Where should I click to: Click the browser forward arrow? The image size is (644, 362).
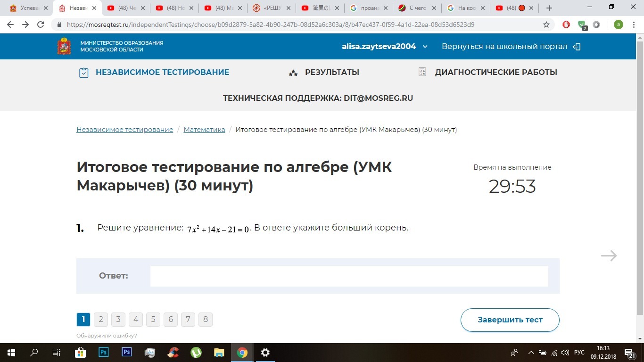click(25, 25)
